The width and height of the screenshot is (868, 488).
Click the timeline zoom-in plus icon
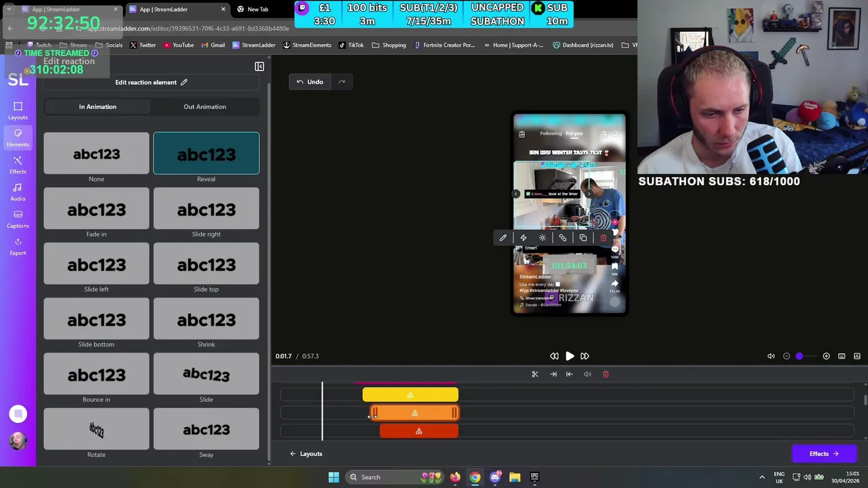[x=826, y=357]
